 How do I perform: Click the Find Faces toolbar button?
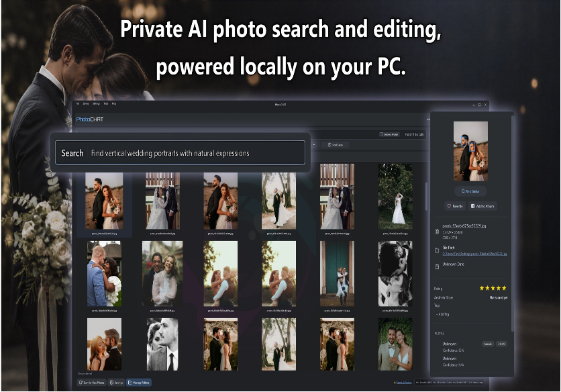pos(336,145)
